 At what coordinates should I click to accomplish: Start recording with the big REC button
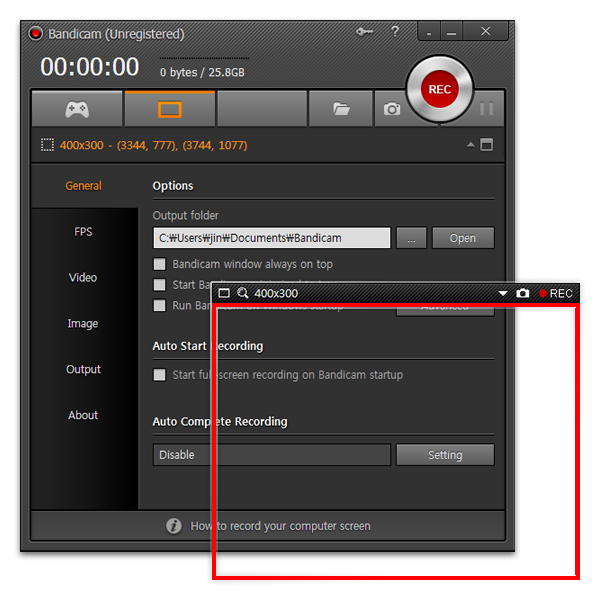pos(440,89)
